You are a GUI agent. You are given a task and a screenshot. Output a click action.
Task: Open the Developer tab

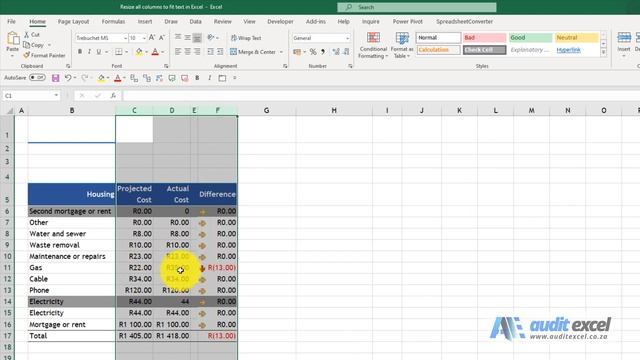pyautogui.click(x=280, y=22)
